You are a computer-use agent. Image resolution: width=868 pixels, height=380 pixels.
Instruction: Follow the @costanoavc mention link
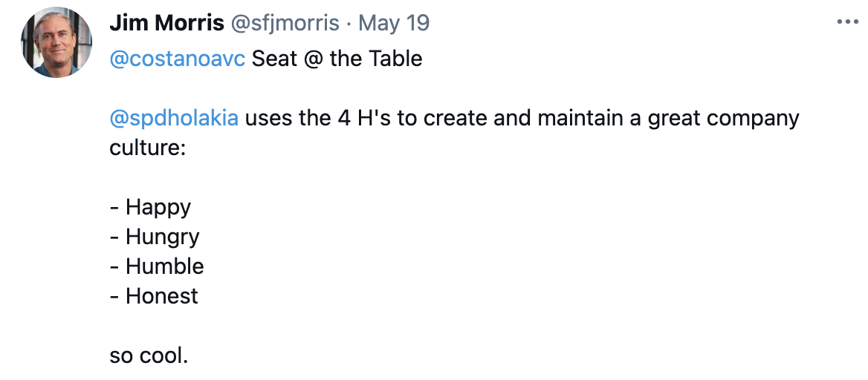pyautogui.click(x=177, y=59)
